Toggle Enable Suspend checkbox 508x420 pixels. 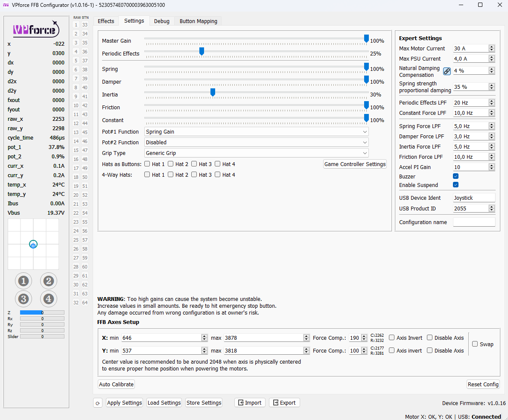[x=456, y=184]
